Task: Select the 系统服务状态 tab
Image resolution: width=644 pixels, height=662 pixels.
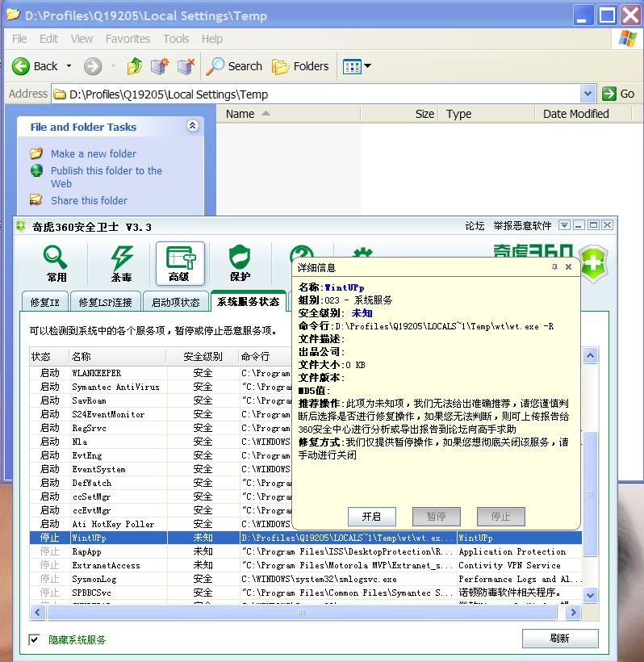Action: coord(248,301)
